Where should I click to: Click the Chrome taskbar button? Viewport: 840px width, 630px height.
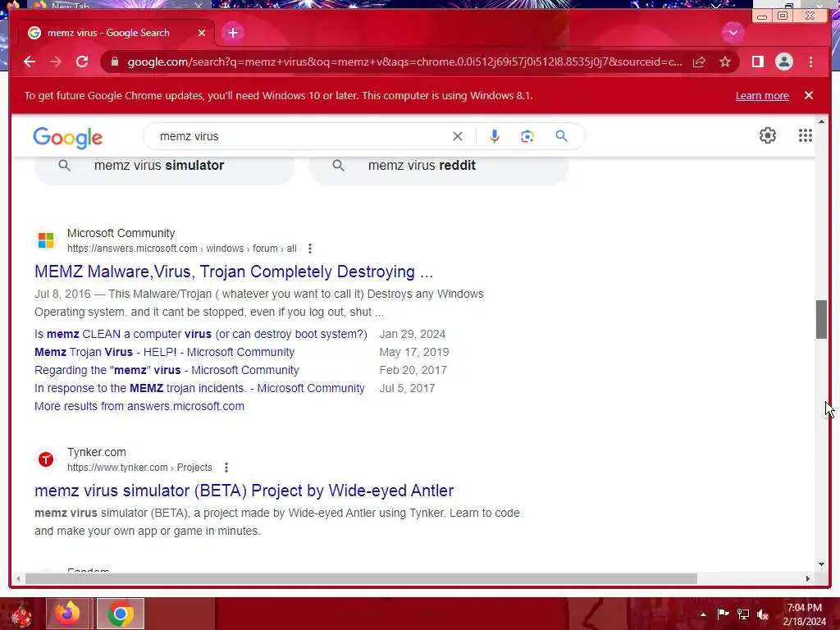tap(121, 614)
